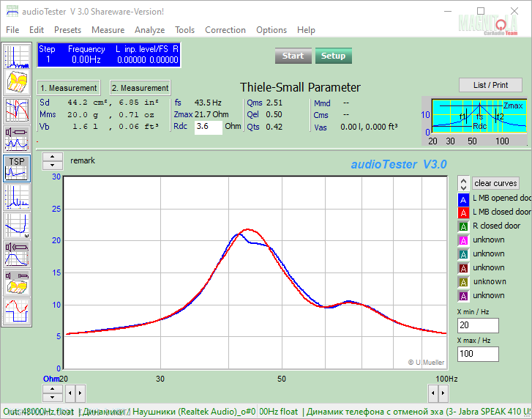Click the 2. Measurement button
Image resolution: width=532 pixels, height=419 pixels.
tap(140, 88)
